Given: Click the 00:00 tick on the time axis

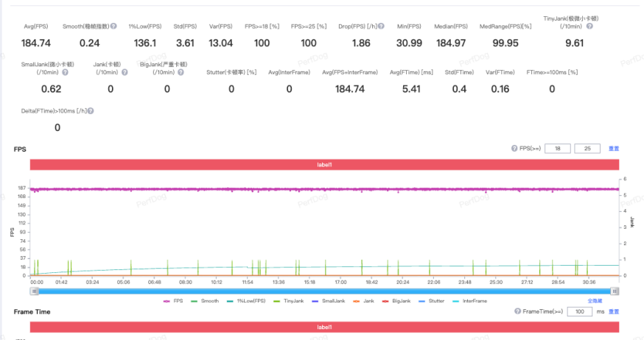Looking at the screenshot, I should coord(37,282).
